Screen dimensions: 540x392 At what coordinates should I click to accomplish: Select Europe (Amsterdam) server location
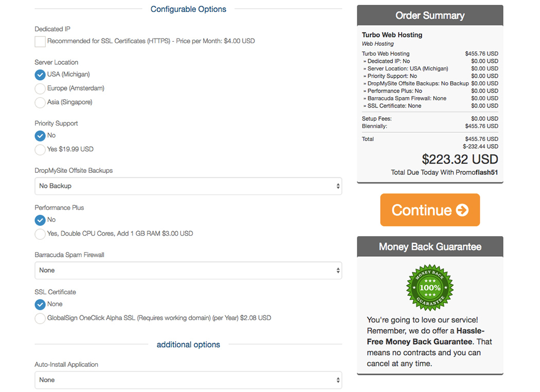(40, 88)
